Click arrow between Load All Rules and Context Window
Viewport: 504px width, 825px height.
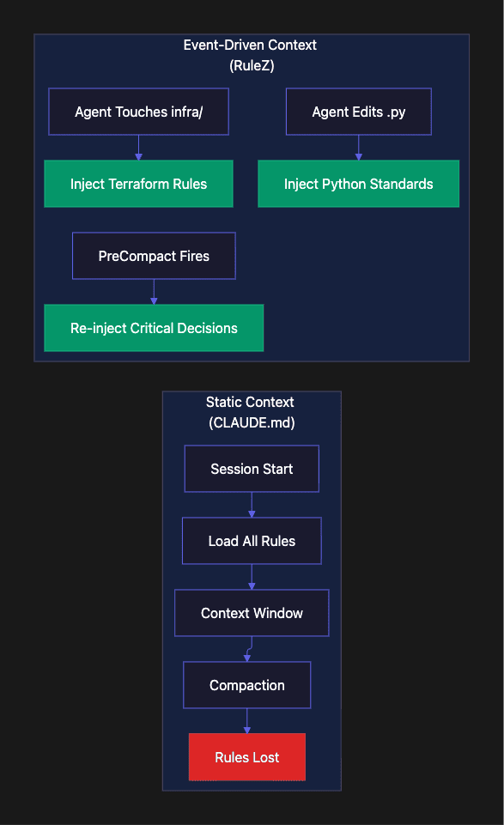[x=252, y=577]
